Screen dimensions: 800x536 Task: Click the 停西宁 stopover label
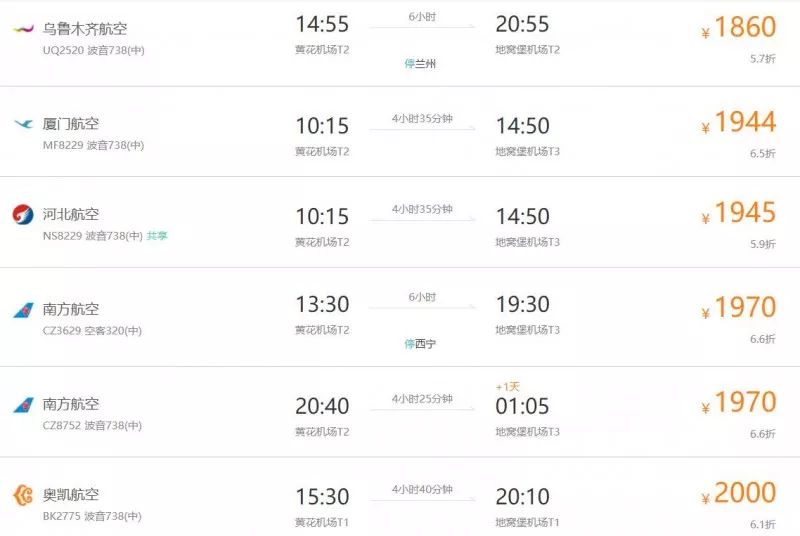(420, 344)
